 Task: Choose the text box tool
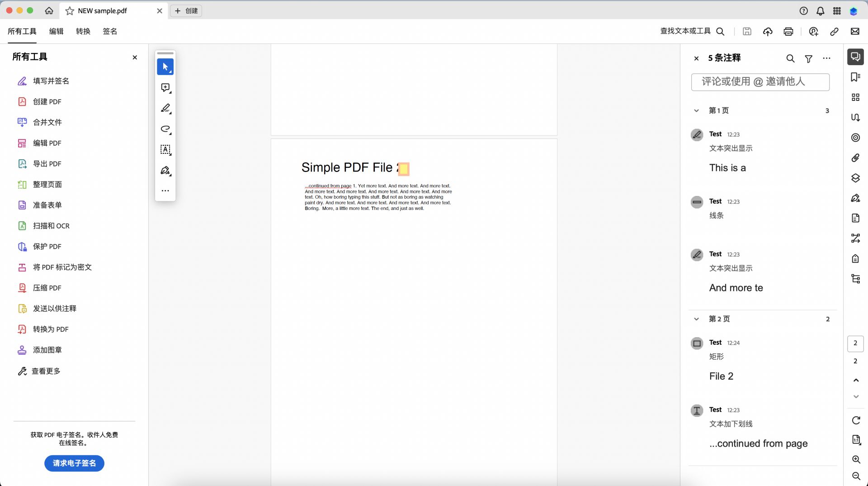click(x=165, y=150)
